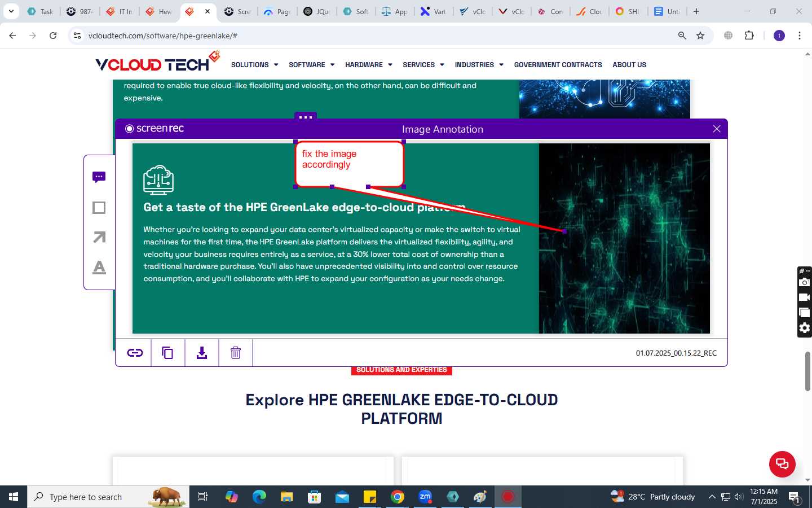The image size is (812, 508).
Task: Click the page vertical scrollbar thumb
Action: [807, 371]
